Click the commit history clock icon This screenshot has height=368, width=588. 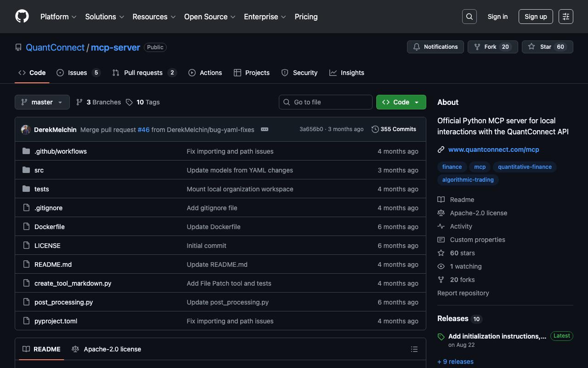click(x=375, y=129)
